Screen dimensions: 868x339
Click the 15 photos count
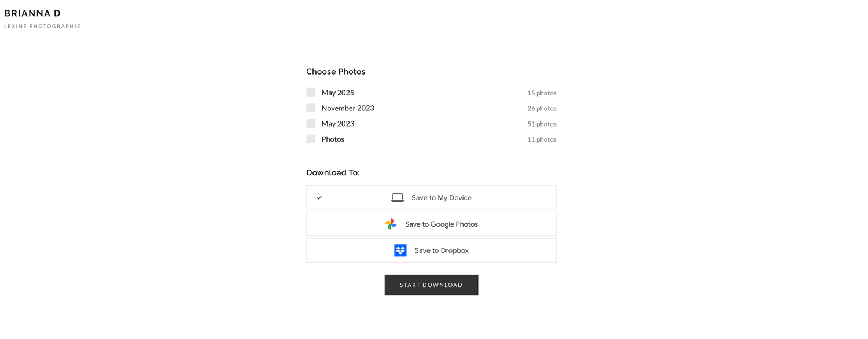(542, 93)
